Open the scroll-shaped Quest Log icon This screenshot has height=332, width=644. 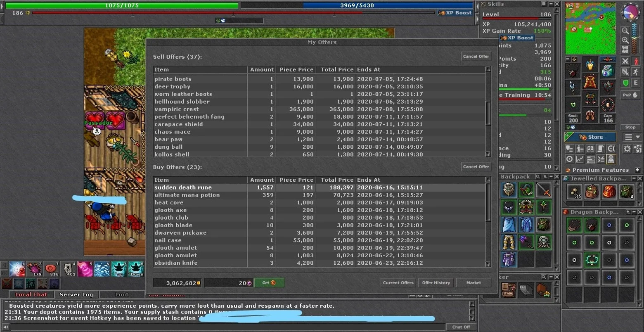point(601,149)
